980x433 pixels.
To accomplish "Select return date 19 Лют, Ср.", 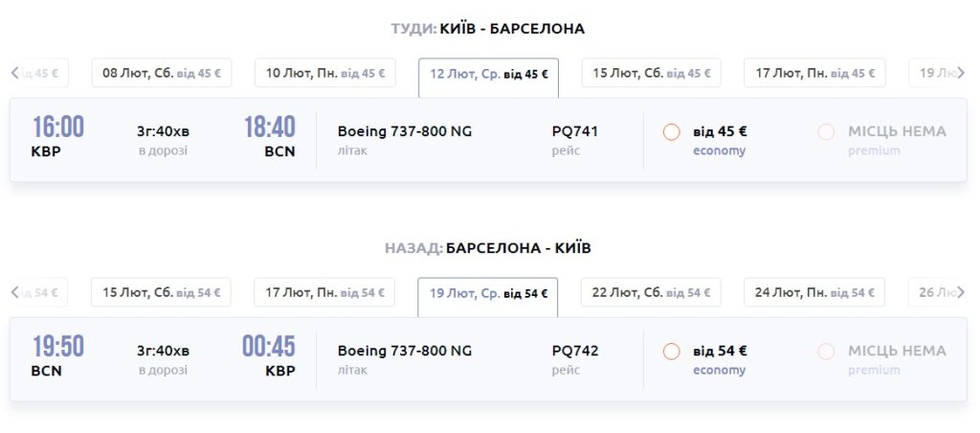I will click(487, 293).
